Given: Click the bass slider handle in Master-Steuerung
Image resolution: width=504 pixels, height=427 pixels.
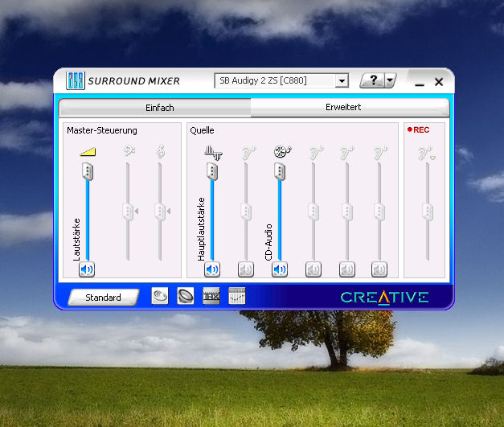Looking at the screenshot, I should [x=128, y=211].
